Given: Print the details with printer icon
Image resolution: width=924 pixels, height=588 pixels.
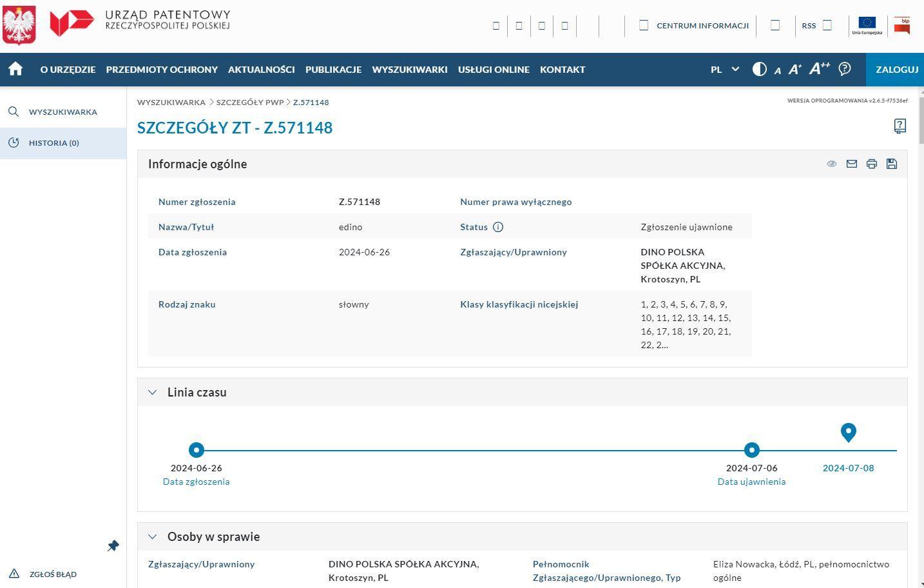Looking at the screenshot, I should [872, 164].
